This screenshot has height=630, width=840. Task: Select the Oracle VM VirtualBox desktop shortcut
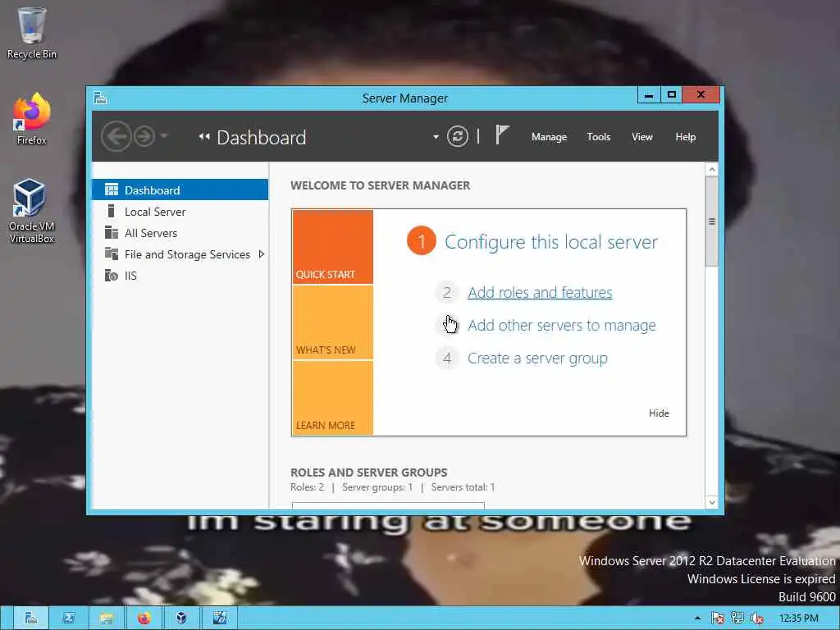tap(32, 211)
